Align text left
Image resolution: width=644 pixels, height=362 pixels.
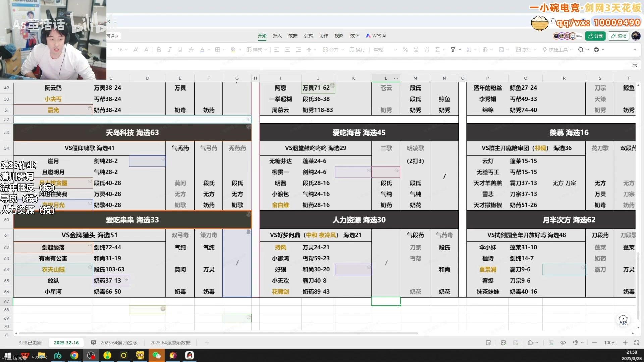(x=277, y=50)
